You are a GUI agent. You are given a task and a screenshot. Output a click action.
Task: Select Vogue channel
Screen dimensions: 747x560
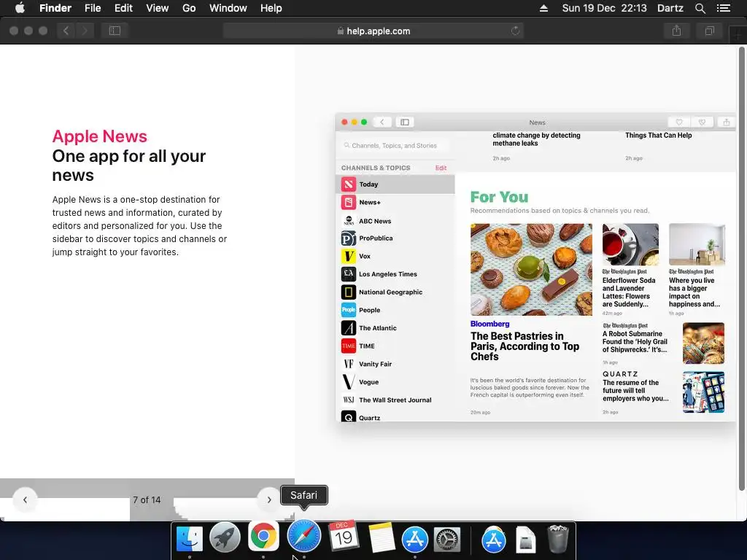[x=395, y=382]
